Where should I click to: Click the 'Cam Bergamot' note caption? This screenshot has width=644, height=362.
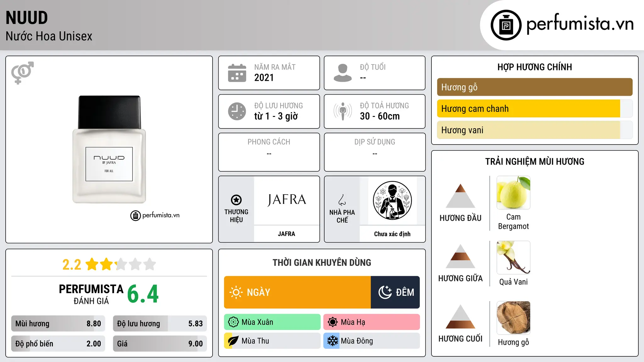pyautogui.click(x=514, y=222)
